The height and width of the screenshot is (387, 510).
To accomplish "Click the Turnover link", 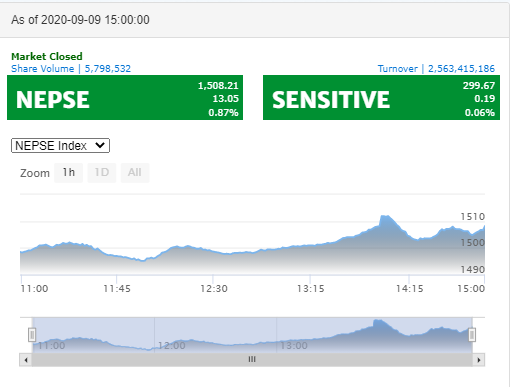I will click(436, 69).
